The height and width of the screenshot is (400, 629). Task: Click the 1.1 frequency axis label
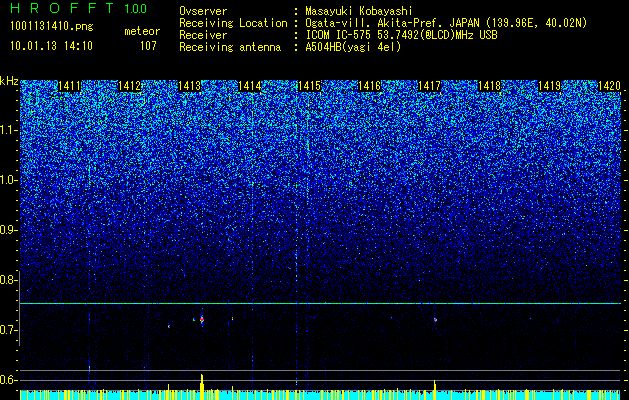click(9, 130)
